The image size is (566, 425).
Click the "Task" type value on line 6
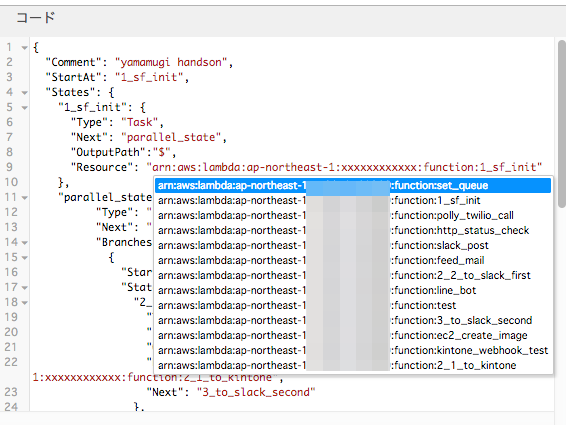(x=139, y=122)
